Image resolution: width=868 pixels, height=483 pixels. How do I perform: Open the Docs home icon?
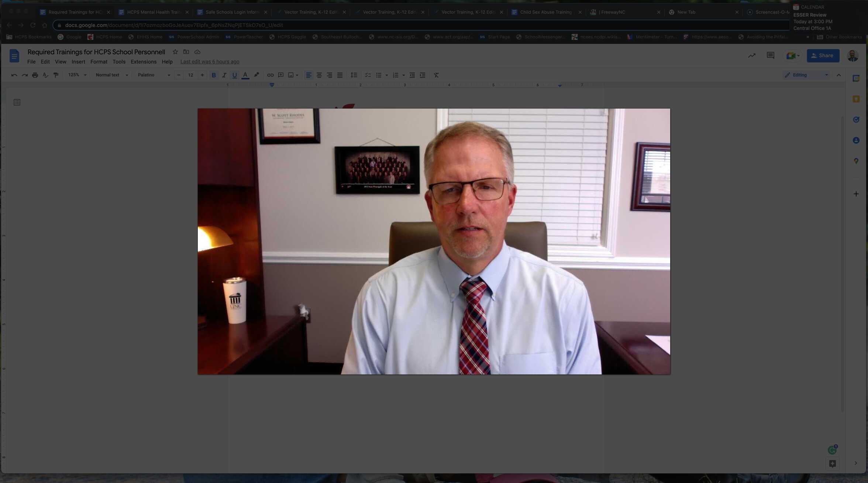[14, 56]
